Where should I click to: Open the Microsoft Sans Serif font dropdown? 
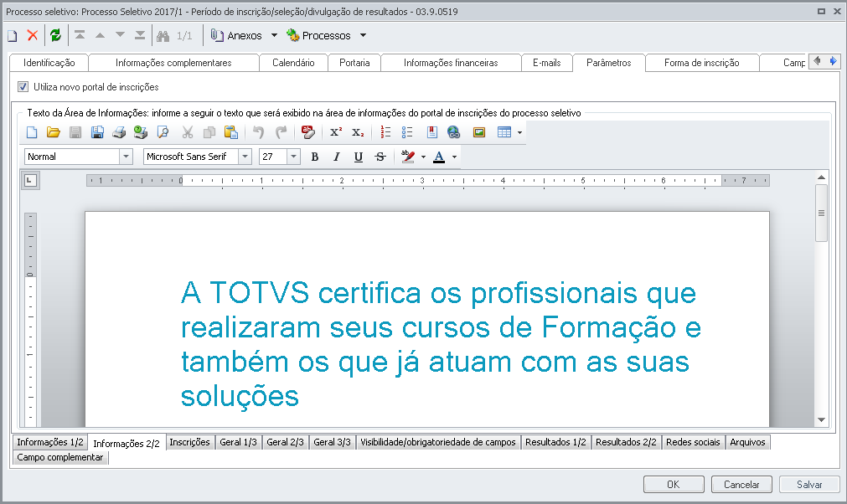click(245, 157)
